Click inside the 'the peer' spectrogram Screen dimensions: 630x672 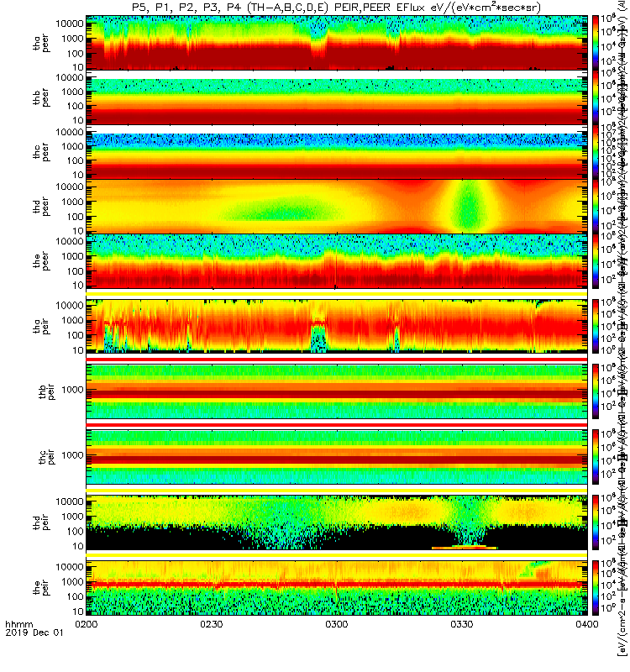coord(337,261)
